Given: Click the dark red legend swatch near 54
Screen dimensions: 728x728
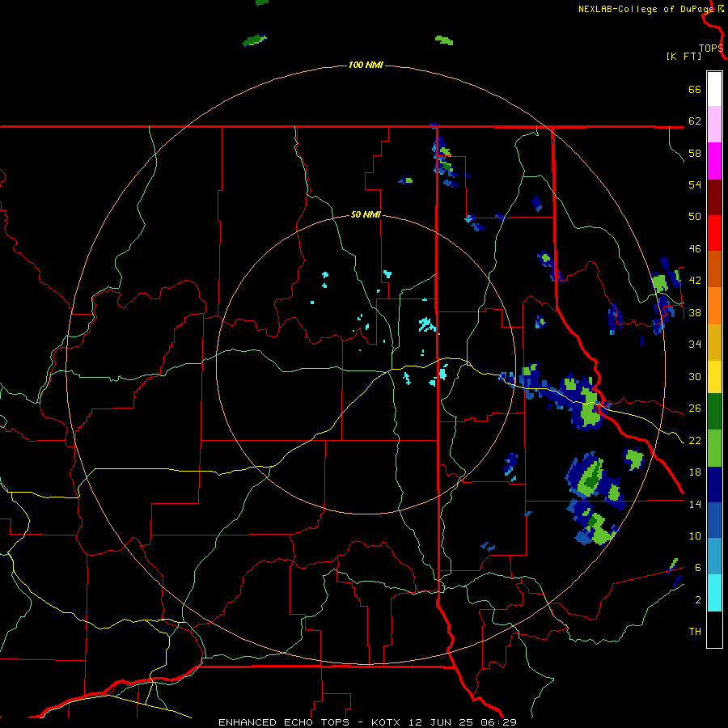Looking at the screenshot, I should click(714, 197).
